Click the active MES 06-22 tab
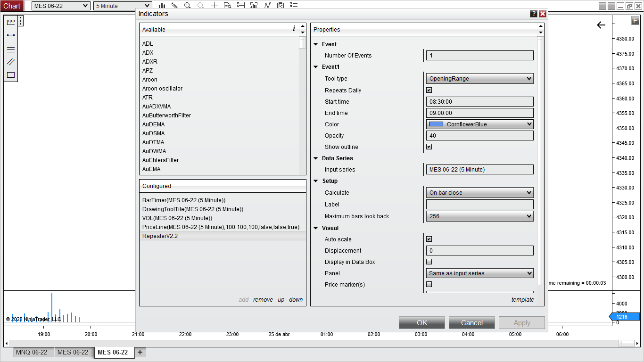The height and width of the screenshot is (362, 644). (x=115, y=352)
